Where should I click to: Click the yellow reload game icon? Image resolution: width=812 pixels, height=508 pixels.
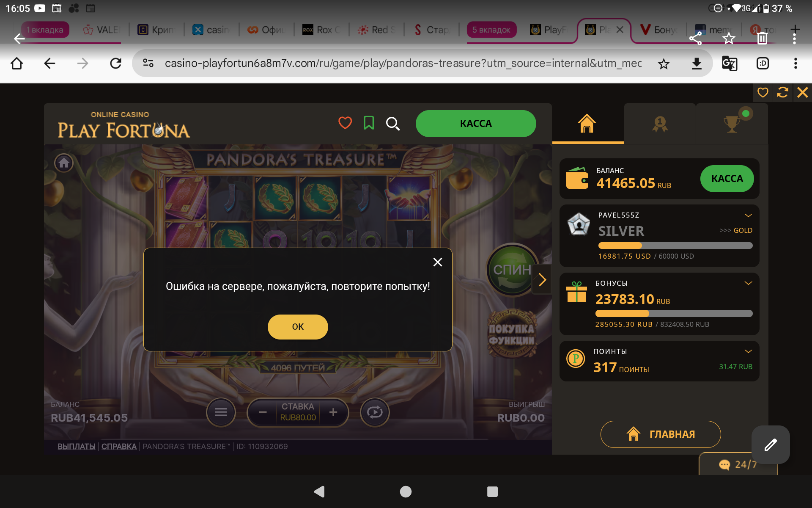782,92
